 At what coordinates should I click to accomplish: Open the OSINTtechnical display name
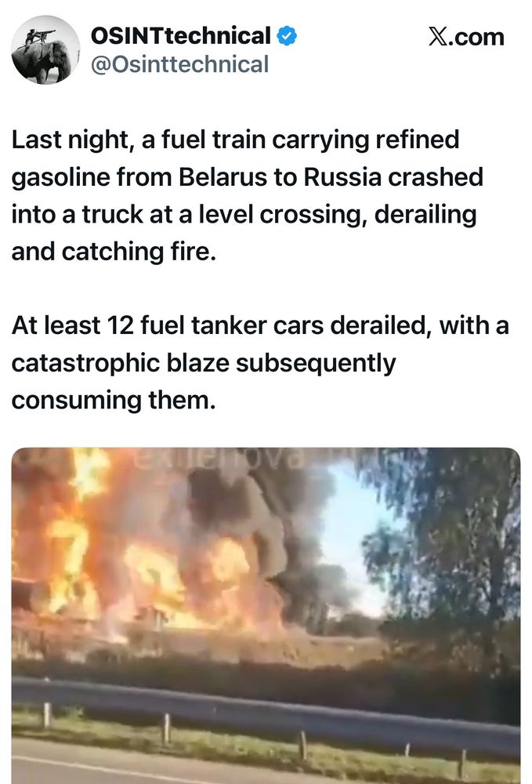[x=181, y=36]
